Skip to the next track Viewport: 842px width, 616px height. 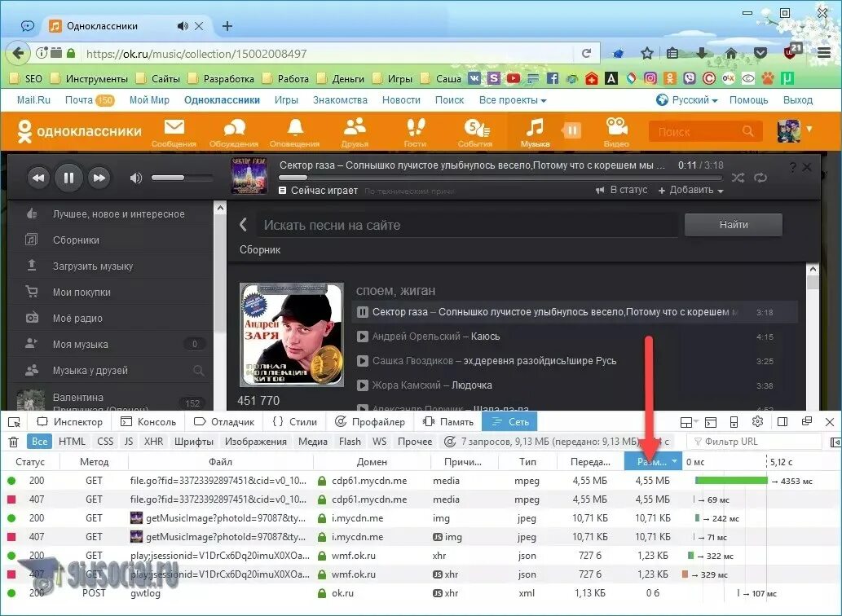coord(99,178)
